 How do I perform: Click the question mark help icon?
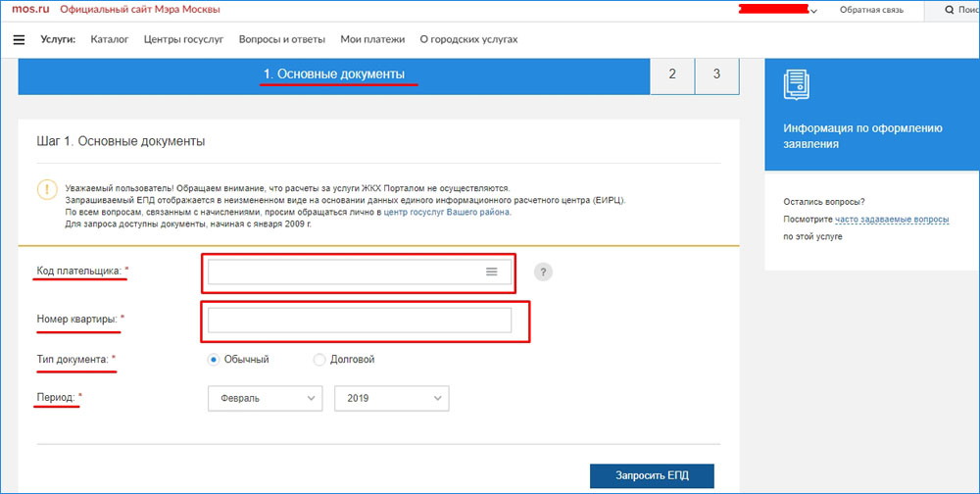pyautogui.click(x=544, y=272)
